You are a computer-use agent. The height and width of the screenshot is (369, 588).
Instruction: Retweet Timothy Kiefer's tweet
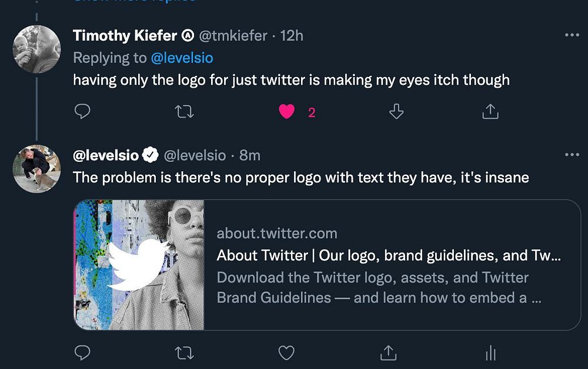click(185, 111)
